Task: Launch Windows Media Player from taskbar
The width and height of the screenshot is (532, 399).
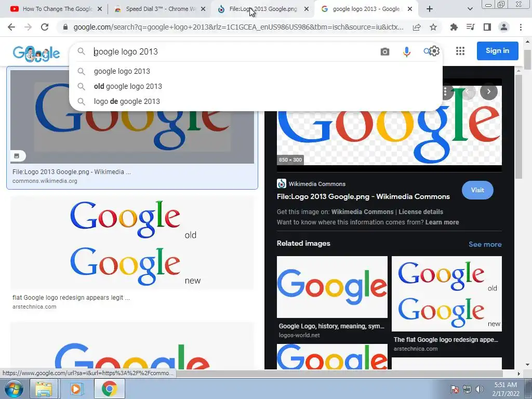Action: click(76, 389)
